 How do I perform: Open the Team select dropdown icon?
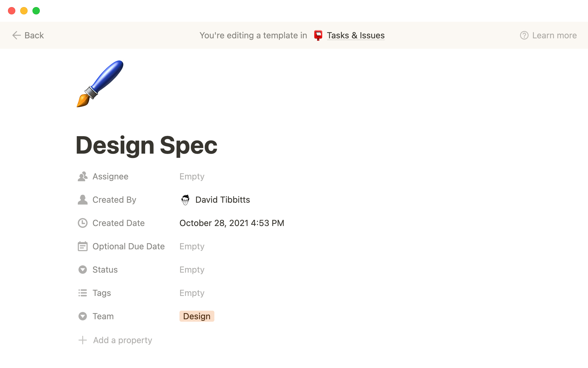[82, 316]
